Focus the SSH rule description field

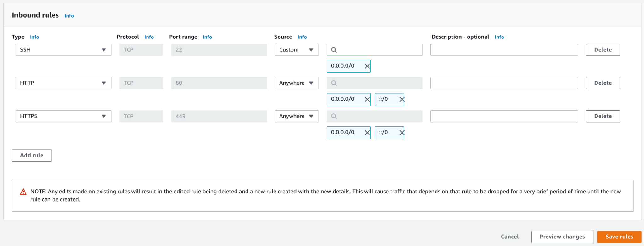tap(504, 50)
